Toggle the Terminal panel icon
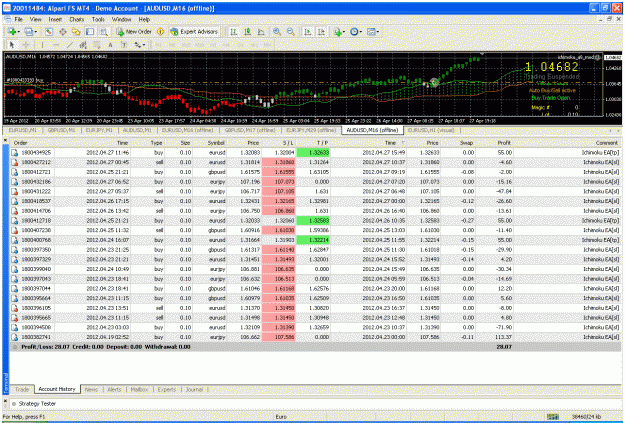Screen dimensions: 625x423 (90, 31)
